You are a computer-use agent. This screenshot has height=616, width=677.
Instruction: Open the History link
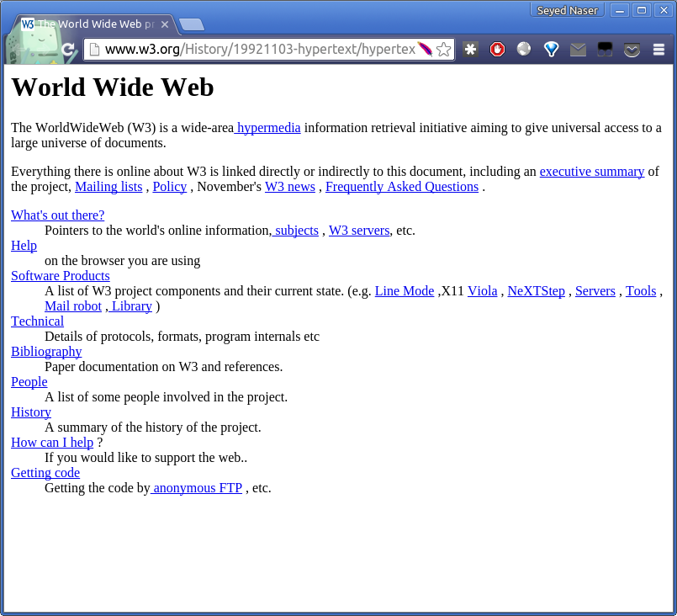tap(31, 412)
